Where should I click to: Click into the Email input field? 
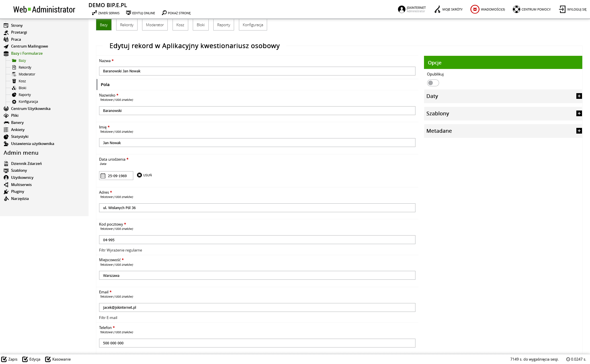[257, 307]
